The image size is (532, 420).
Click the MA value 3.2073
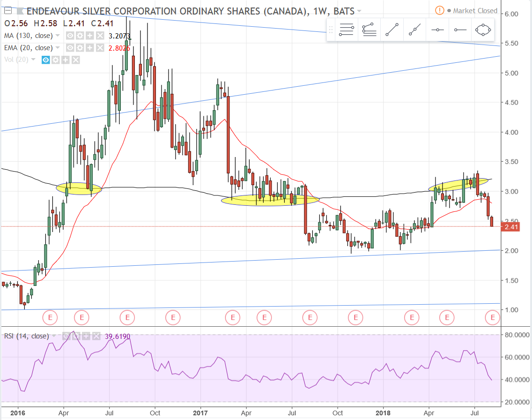[119, 36]
